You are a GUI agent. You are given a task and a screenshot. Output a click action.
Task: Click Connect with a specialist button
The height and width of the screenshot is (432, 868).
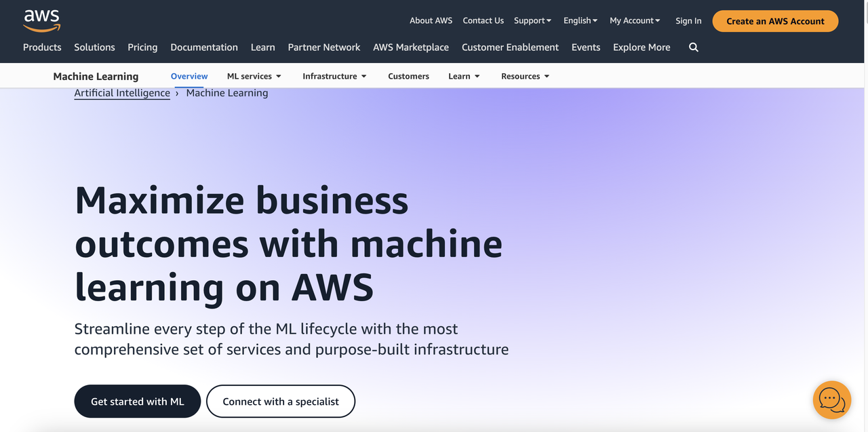pos(281,401)
